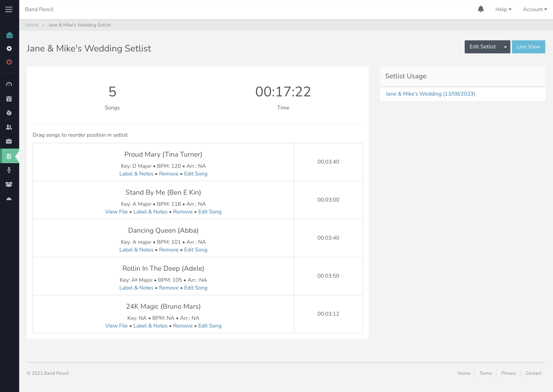This screenshot has height=392, width=553.
Task: Edit Song for Proud Mary
Action: (x=196, y=174)
